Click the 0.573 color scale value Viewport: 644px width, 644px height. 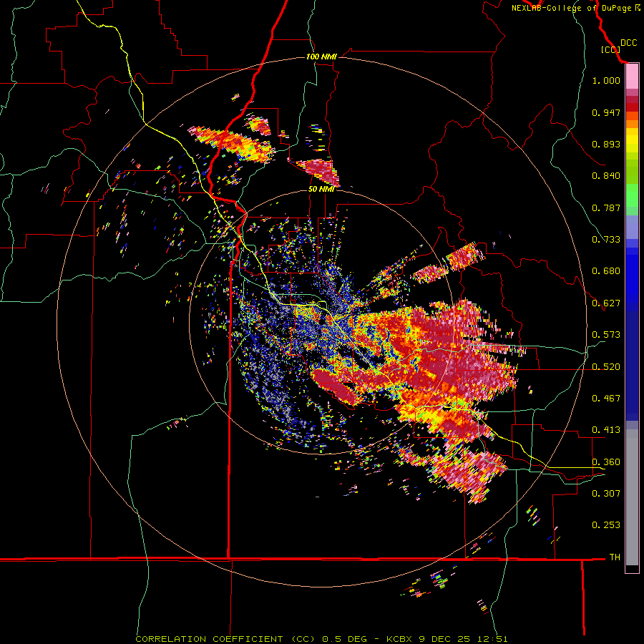click(x=606, y=335)
